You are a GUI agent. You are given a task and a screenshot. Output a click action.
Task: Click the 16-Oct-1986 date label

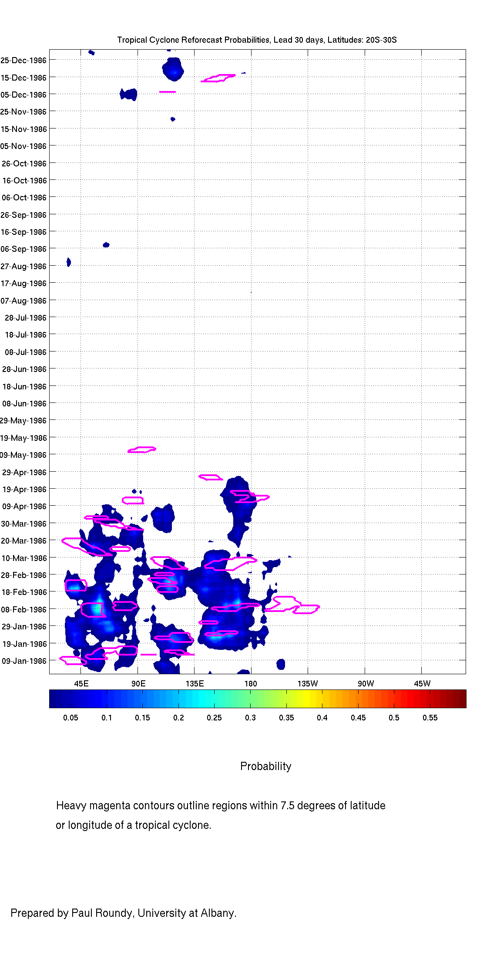[x=24, y=181]
